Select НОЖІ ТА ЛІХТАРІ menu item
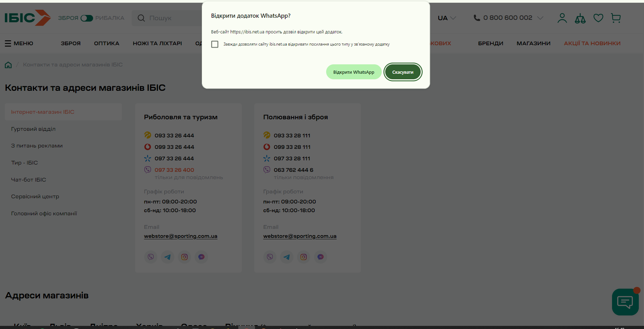The height and width of the screenshot is (329, 644). [157, 43]
